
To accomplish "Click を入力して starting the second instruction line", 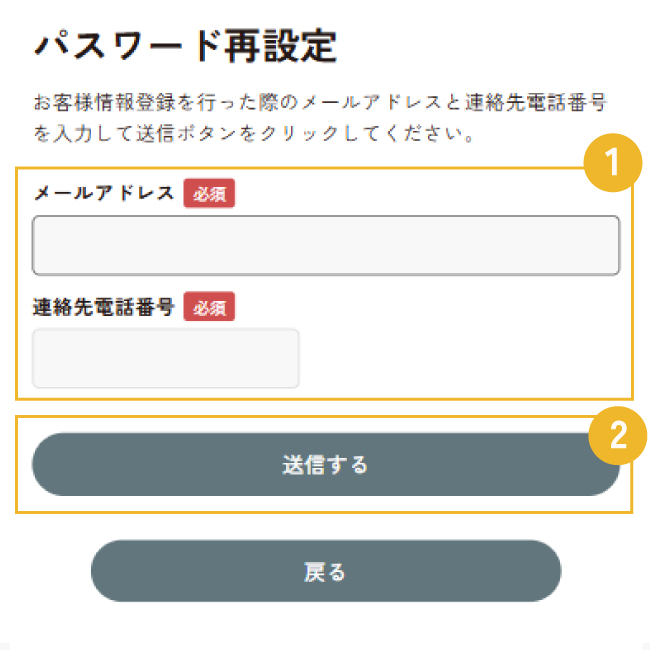I will (85, 133).
